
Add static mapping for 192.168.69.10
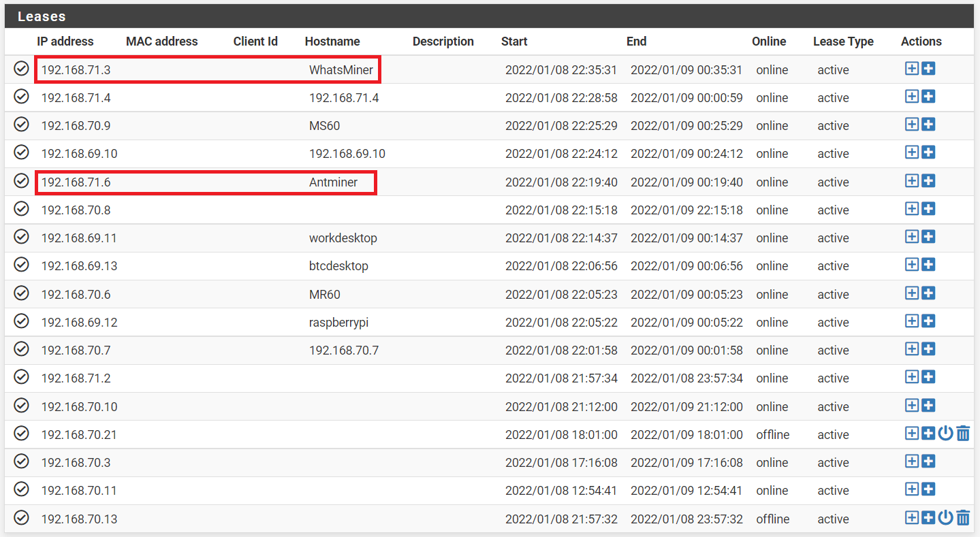coord(912,152)
